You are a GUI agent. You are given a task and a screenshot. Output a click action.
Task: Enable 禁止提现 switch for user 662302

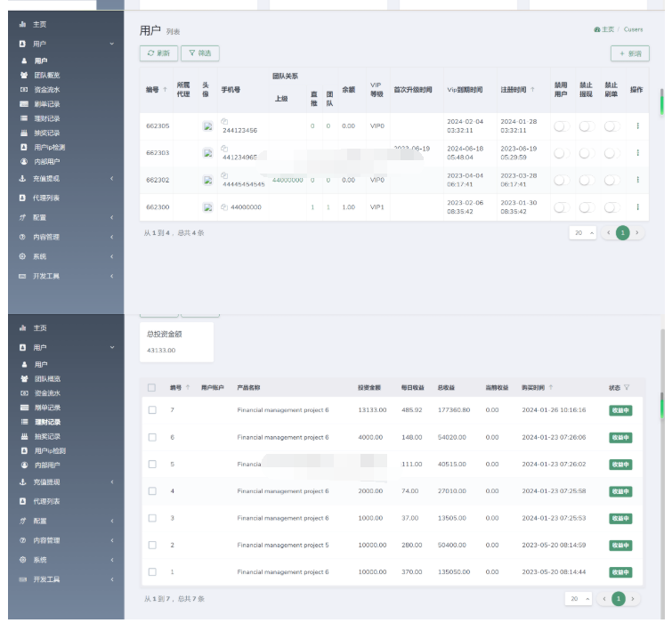[586, 180]
